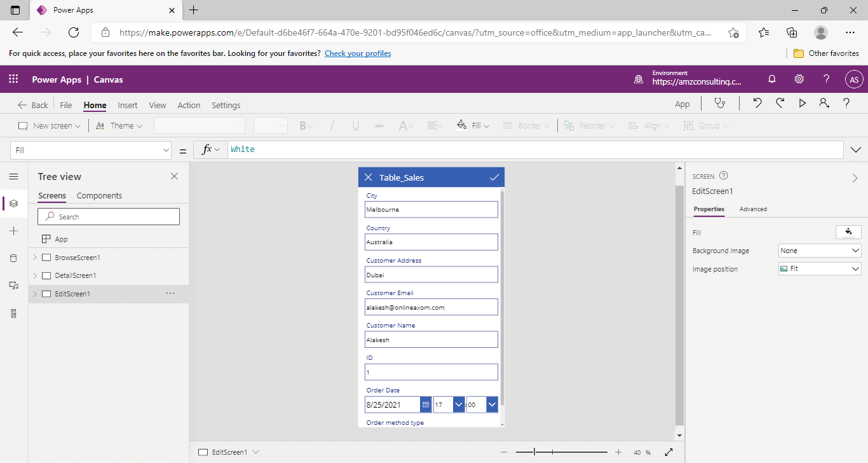This screenshot has height=463, width=868.
Task: Click the Back button to exit the editor
Action: 32,104
